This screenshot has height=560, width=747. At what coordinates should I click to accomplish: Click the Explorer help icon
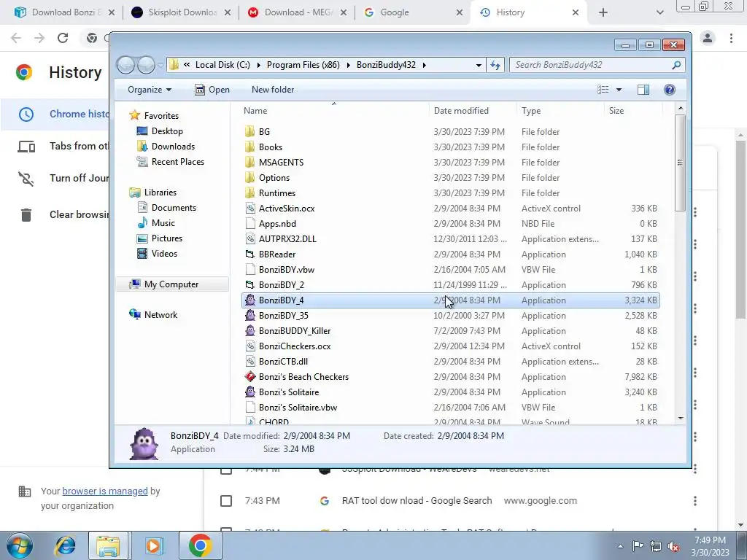click(670, 90)
